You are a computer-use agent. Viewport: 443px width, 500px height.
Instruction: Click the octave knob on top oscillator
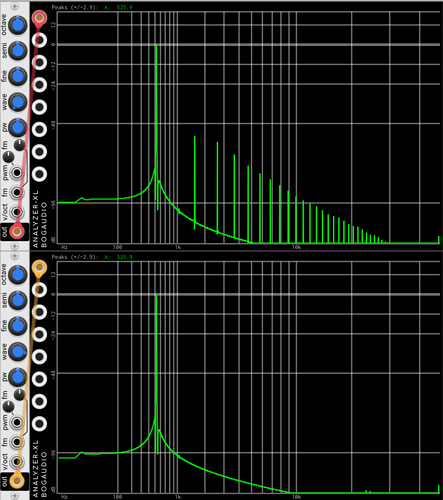pos(17,25)
